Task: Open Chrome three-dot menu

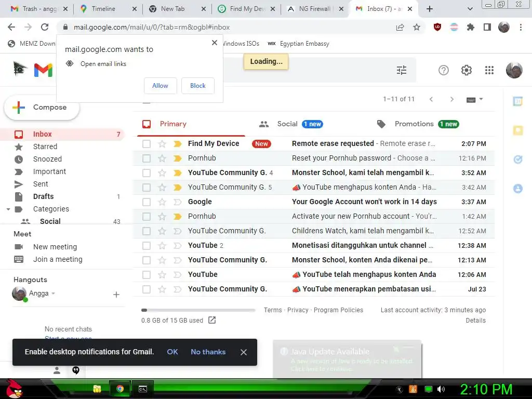Action: (521, 27)
